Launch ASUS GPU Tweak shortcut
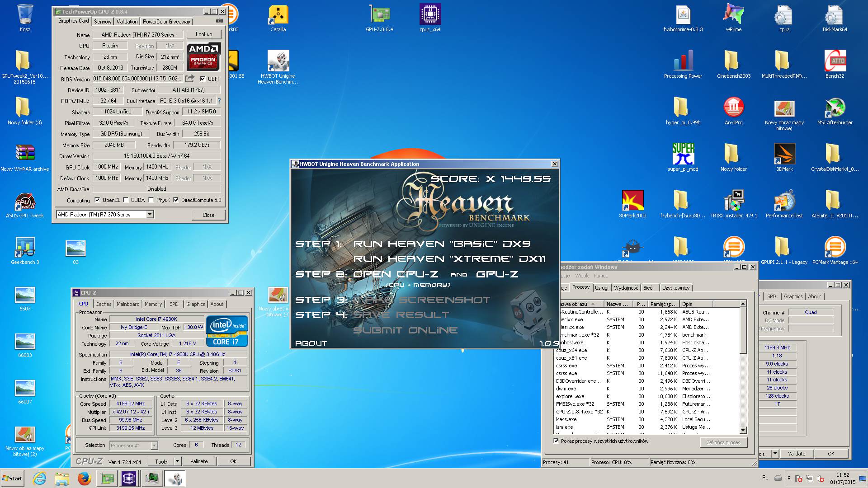Screen dimensions: 868x488 pyautogui.click(x=25, y=204)
